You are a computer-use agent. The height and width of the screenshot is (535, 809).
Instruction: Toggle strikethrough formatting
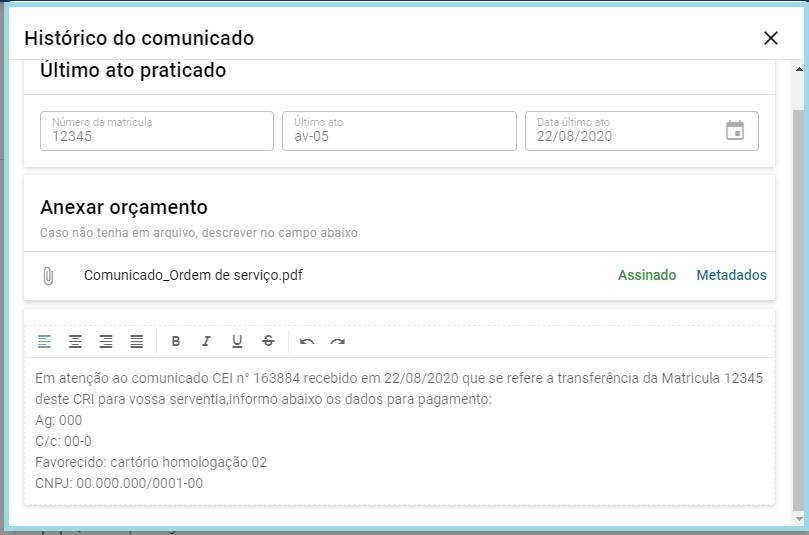coord(268,341)
